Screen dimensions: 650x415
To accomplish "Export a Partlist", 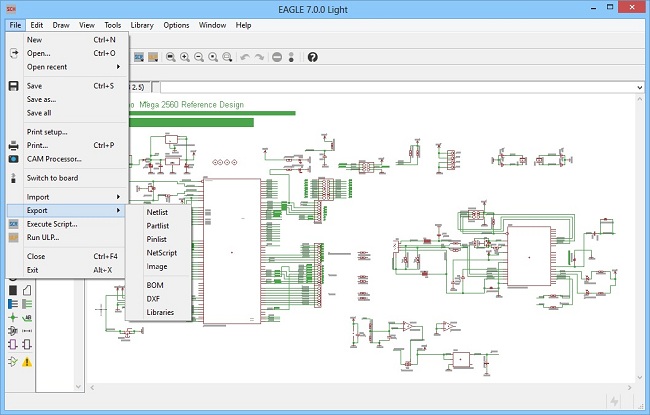I will [x=159, y=226].
